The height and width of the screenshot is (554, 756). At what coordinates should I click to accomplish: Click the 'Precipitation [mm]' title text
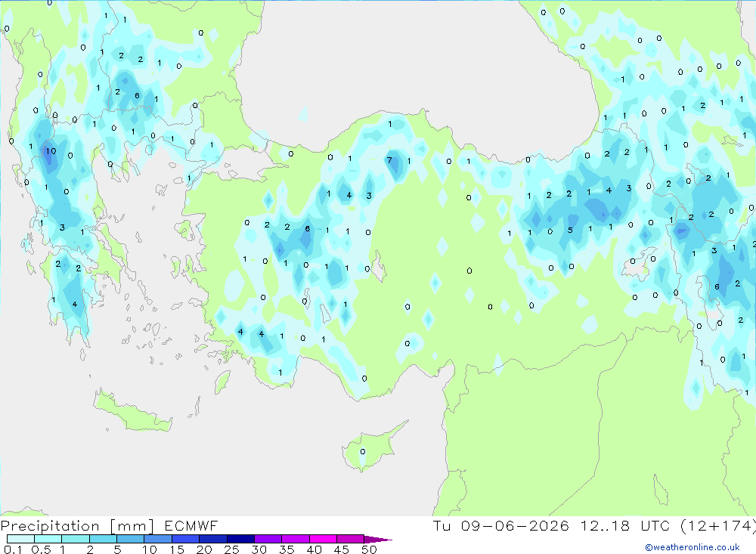77,526
